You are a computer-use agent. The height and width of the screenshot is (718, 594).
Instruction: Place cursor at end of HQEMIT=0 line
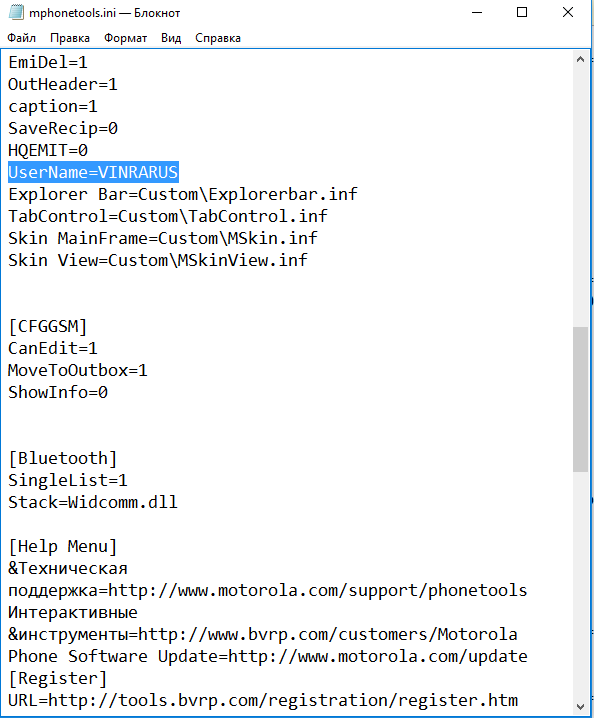(88, 150)
